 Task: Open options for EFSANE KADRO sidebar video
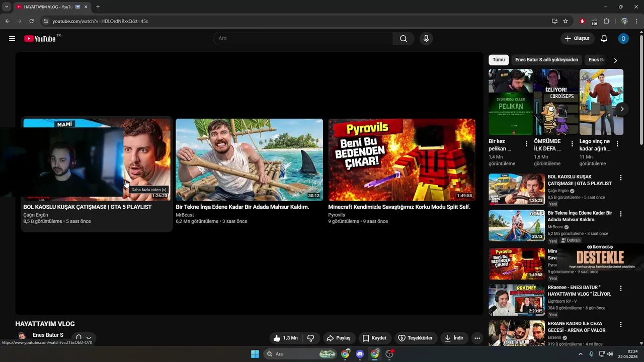pos(621,325)
